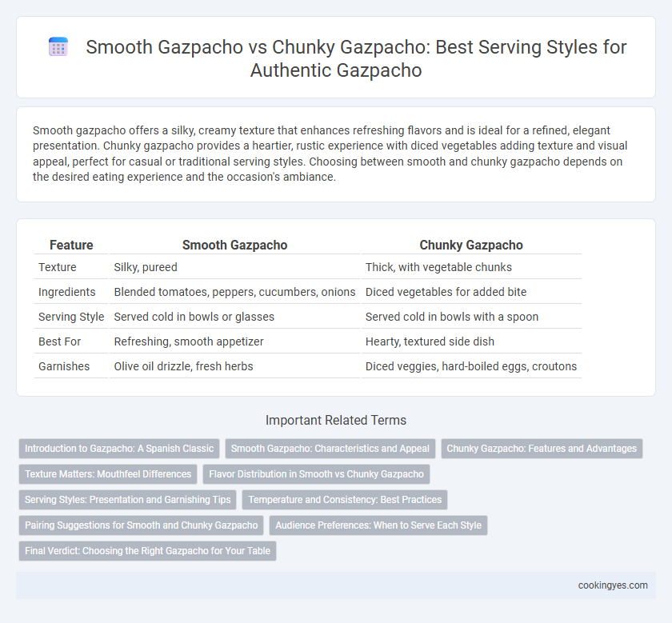
Task: Click the 'Feature' column header
Action: (71, 245)
